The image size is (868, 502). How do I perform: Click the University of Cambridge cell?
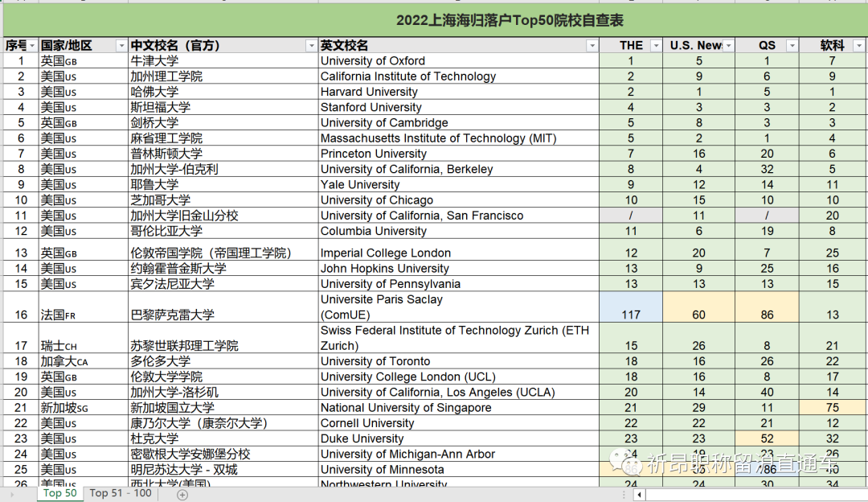459,123
